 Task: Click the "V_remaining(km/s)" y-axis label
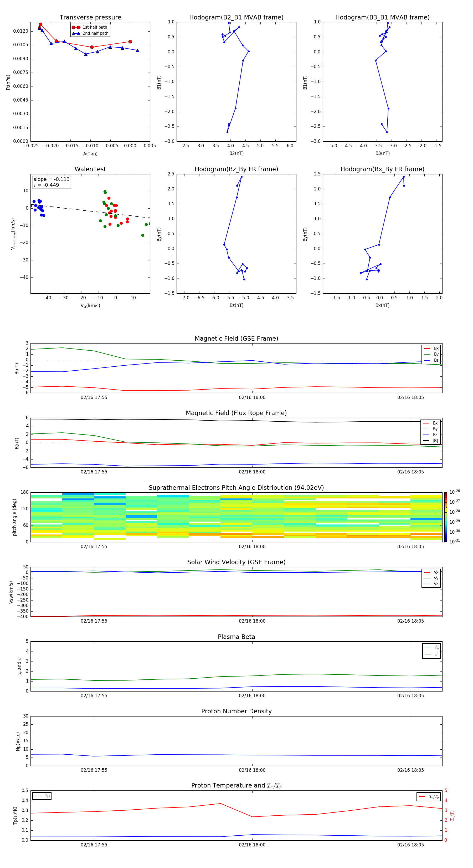coord(13,234)
